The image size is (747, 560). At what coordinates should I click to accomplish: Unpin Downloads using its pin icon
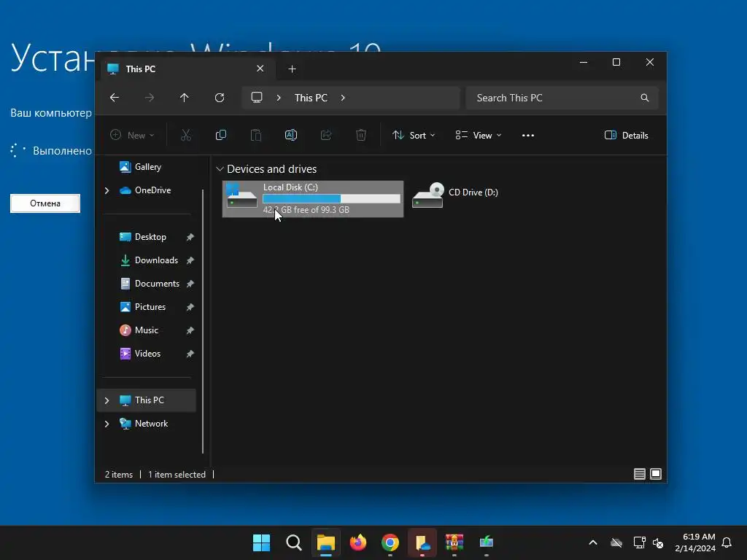coord(190,260)
